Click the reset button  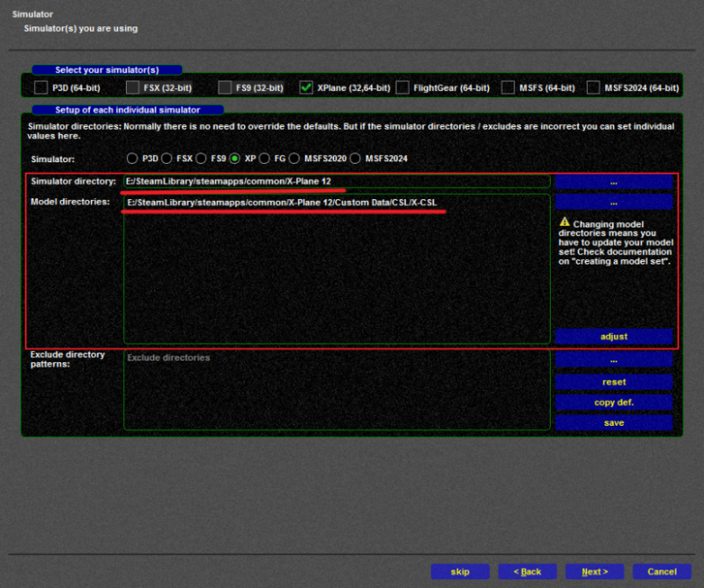pos(613,382)
